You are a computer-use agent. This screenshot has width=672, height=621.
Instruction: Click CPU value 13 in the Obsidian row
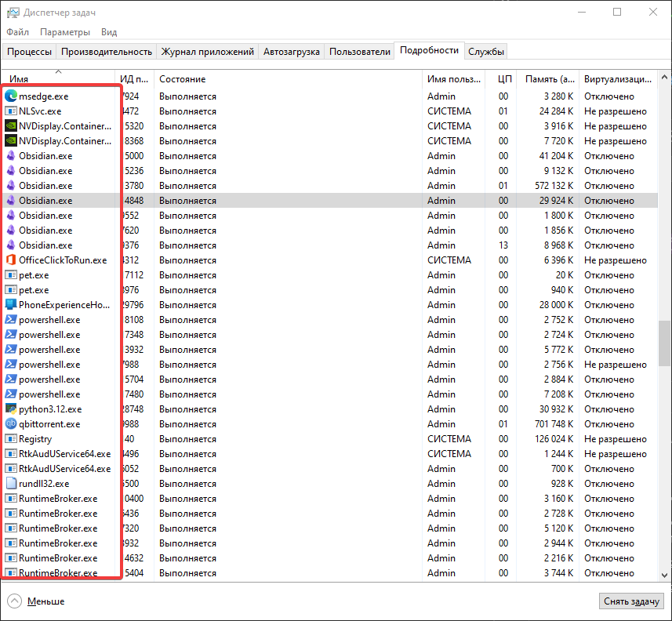(503, 245)
